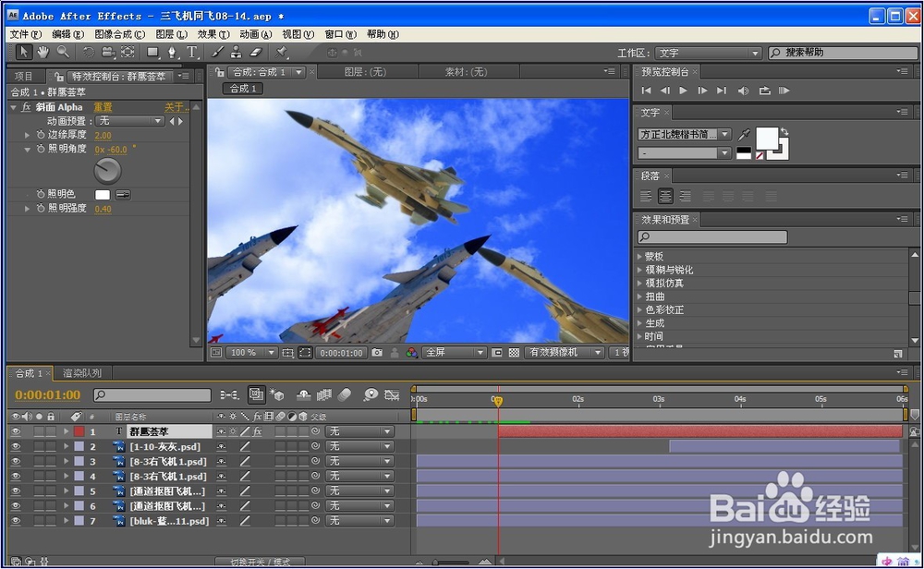Select the Pen tool
Screen dimensions: 924x569
172,53
